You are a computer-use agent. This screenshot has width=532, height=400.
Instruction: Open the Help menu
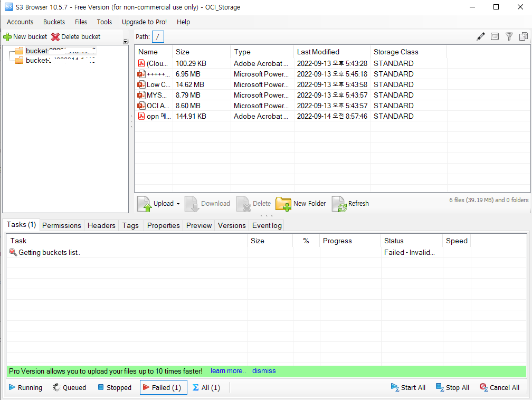[x=183, y=22]
